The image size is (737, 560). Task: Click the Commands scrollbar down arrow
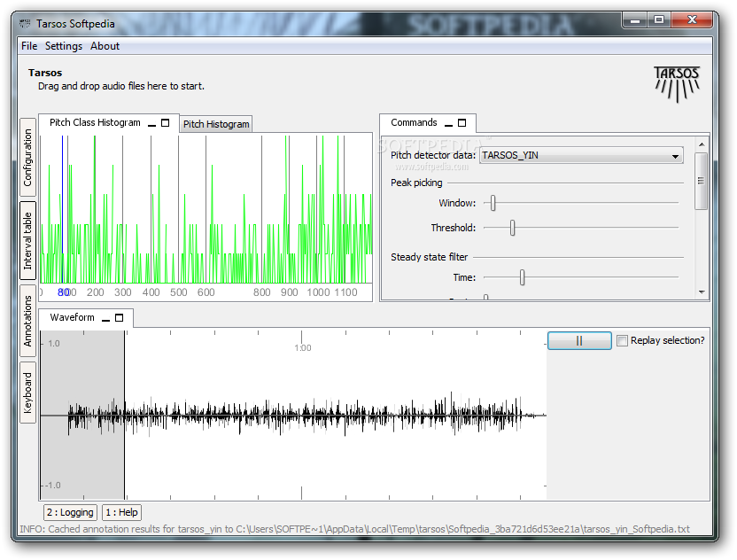702,292
